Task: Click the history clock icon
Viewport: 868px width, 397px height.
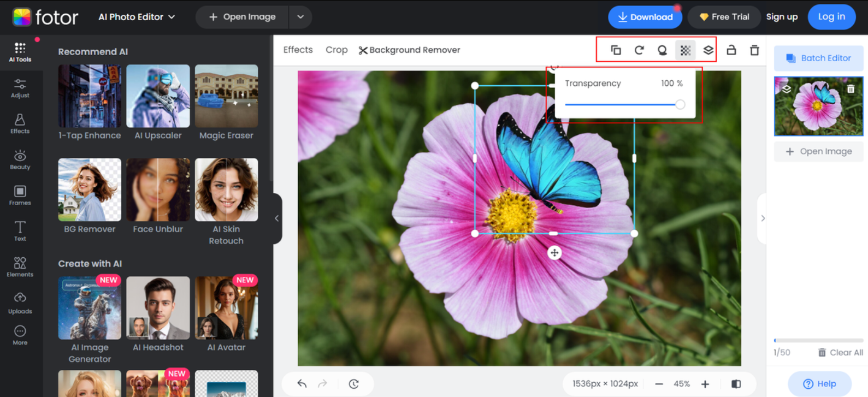Action: coord(354,384)
